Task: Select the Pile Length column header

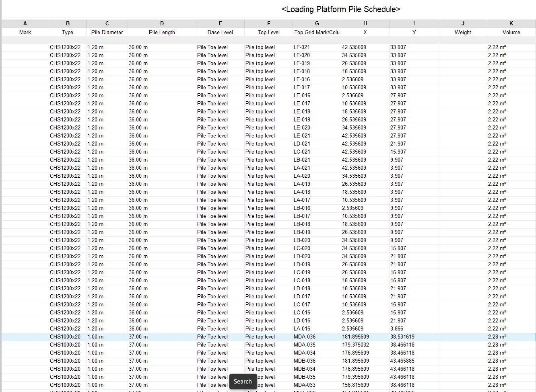Action: 161,32
